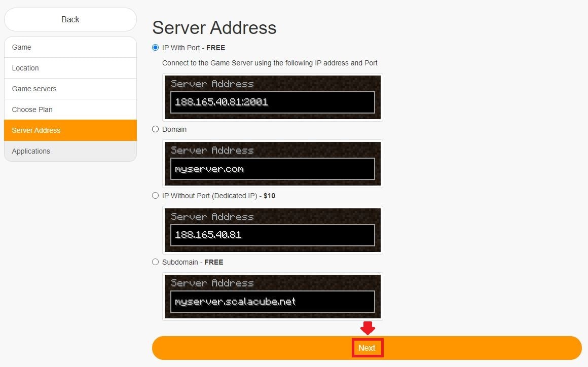The image size is (588, 367).
Task: Select IP Without Port (Dedicated IP) option
Action: (155, 196)
